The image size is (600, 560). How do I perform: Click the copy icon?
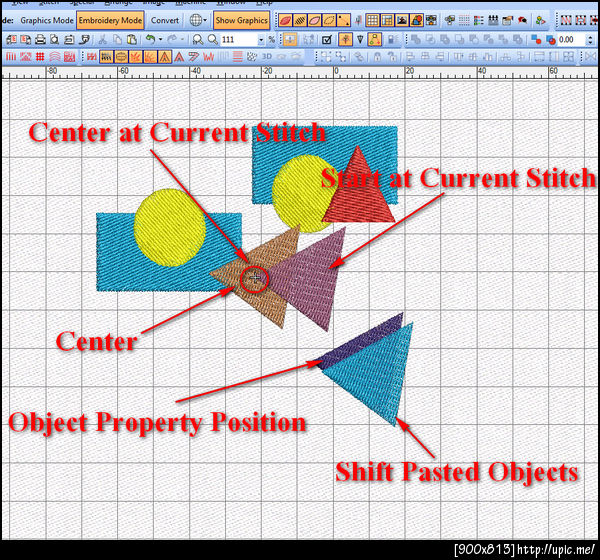tap(117, 39)
